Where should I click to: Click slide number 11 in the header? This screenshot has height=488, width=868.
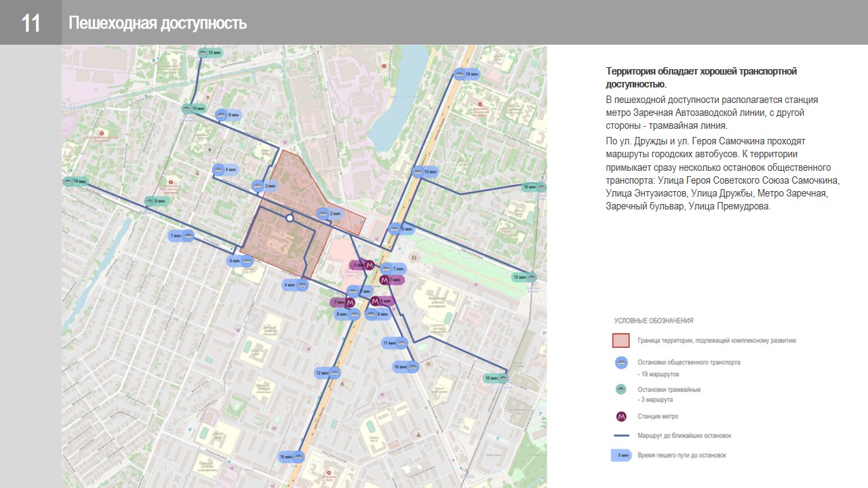click(31, 24)
